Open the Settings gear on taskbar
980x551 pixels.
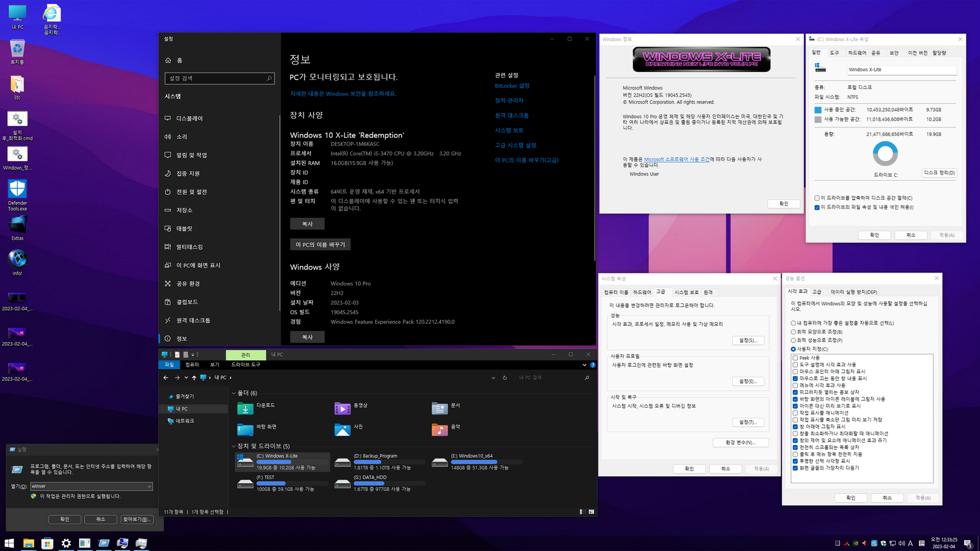(66, 543)
